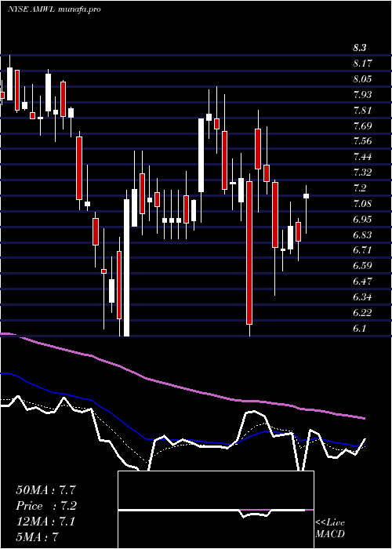Click the NYSE AMWL munafa.pro title text

click(x=54, y=9)
